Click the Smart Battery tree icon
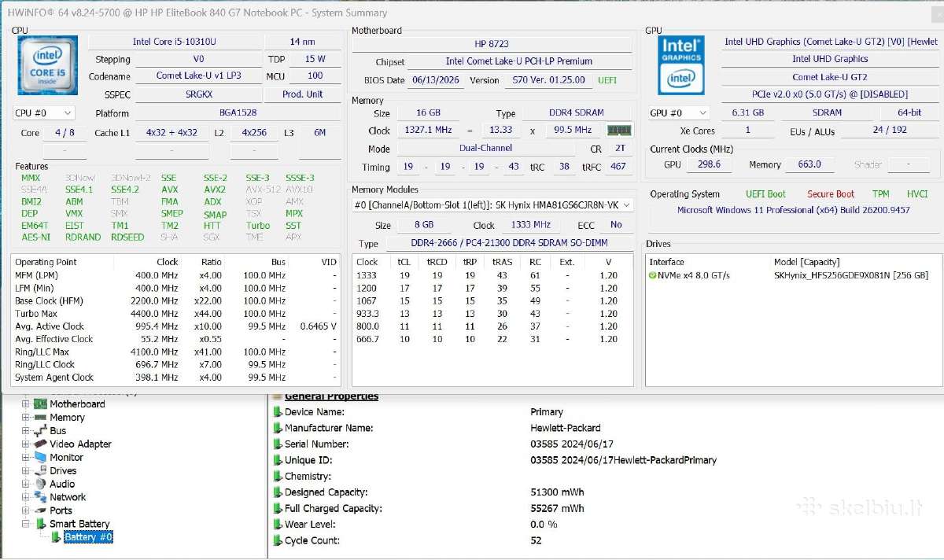 click(41, 524)
